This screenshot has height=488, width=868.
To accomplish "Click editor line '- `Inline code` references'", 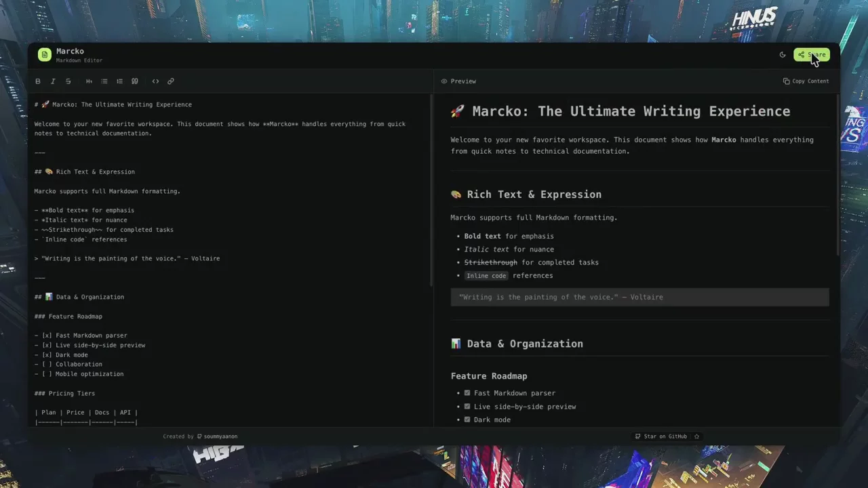I will click(x=81, y=239).
